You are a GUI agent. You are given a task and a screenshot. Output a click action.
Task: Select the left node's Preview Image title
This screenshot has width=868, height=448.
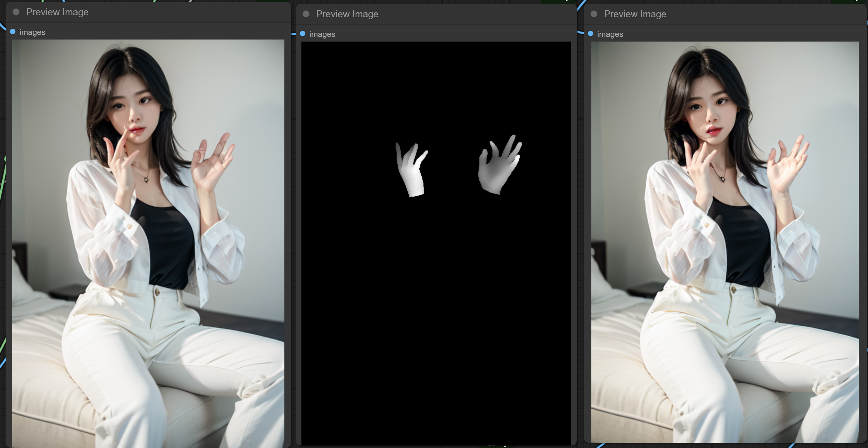pyautogui.click(x=57, y=12)
